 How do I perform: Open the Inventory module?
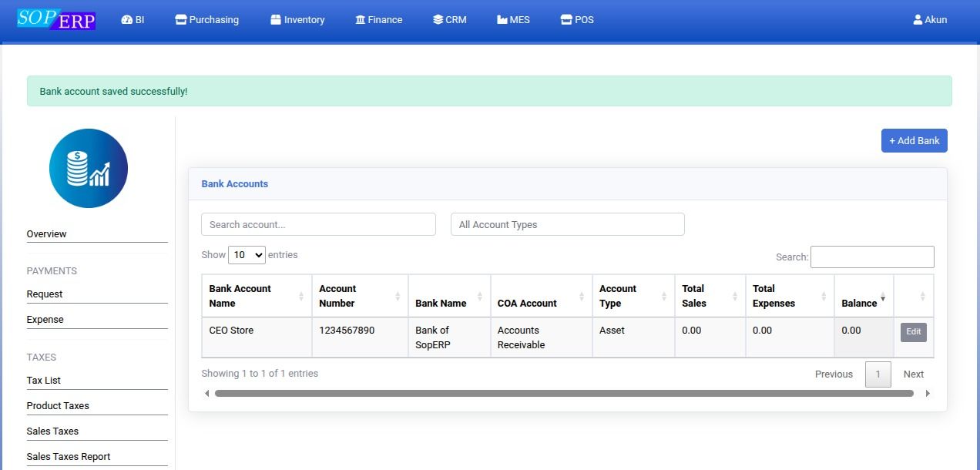[297, 20]
